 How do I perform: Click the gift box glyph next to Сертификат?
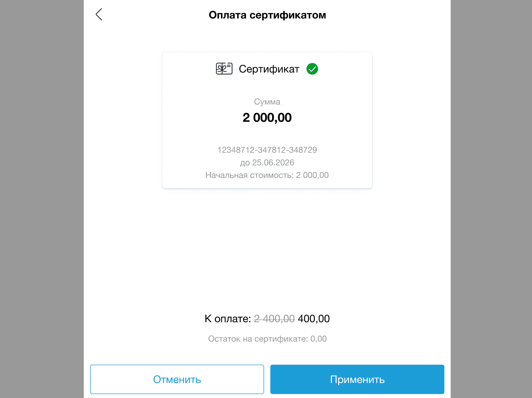[224, 69]
